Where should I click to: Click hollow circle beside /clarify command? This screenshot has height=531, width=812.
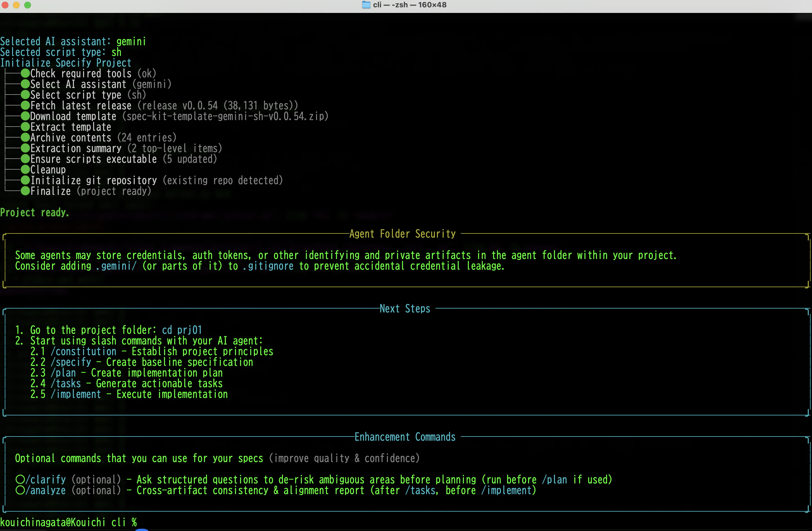click(20, 480)
